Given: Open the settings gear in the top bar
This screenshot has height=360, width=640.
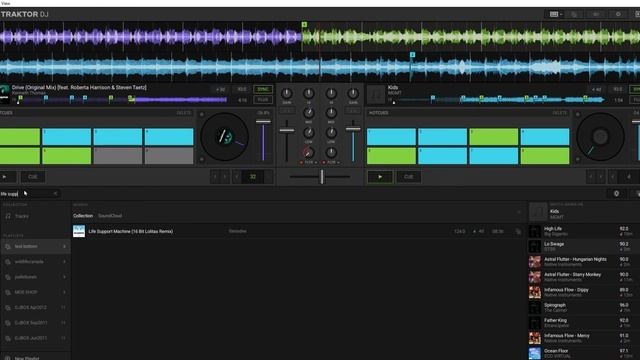Looking at the screenshot, I should point(618,14).
